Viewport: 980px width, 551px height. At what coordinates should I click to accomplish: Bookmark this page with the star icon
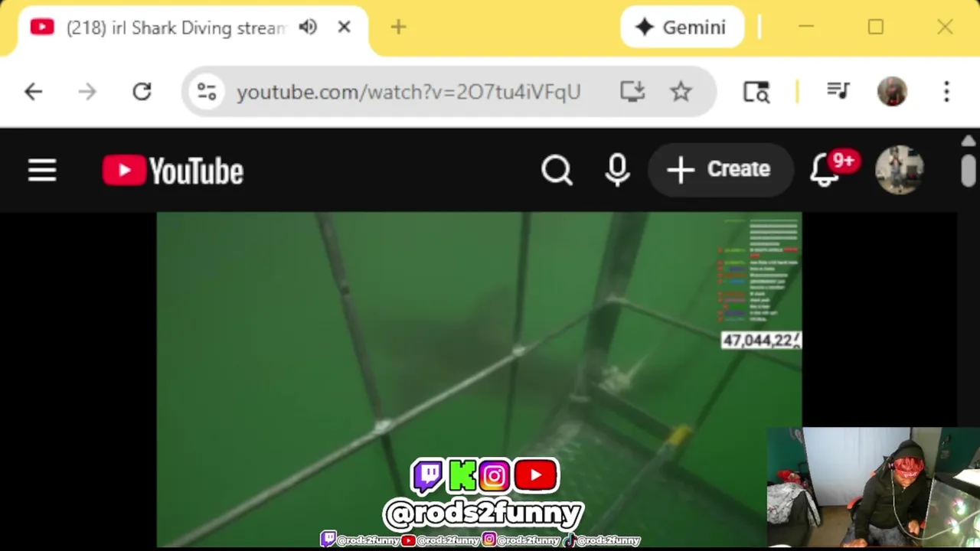click(x=681, y=92)
